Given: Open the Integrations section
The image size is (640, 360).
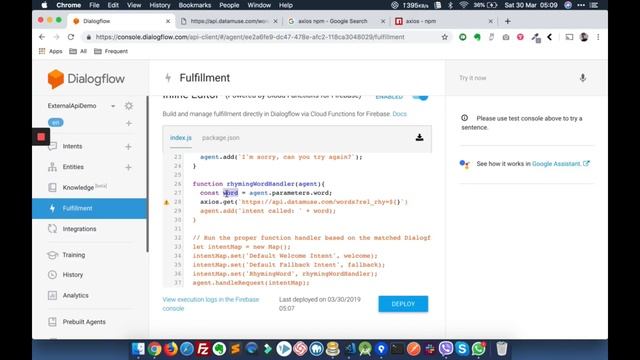Looking at the screenshot, I should [79, 229].
